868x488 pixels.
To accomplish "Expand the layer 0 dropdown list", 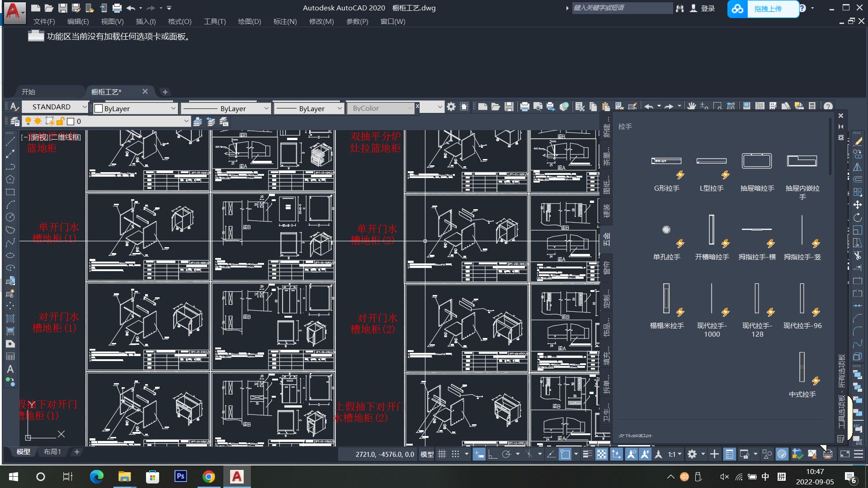I will [x=186, y=121].
